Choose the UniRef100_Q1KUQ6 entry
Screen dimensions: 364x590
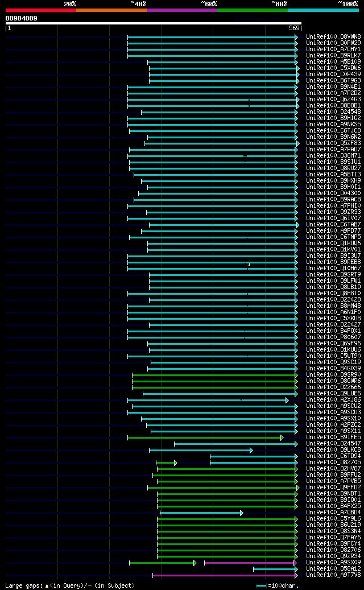(333, 244)
